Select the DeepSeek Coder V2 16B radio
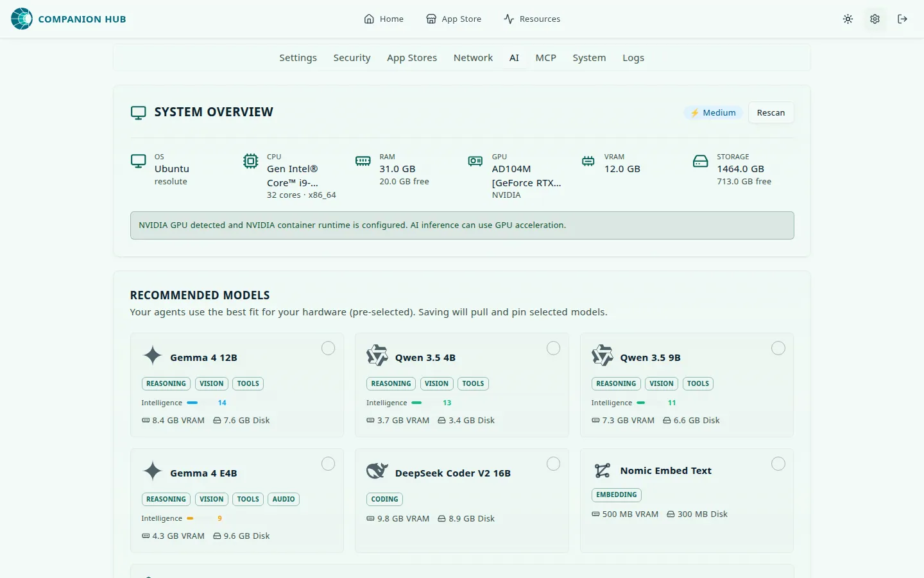 tap(553, 464)
